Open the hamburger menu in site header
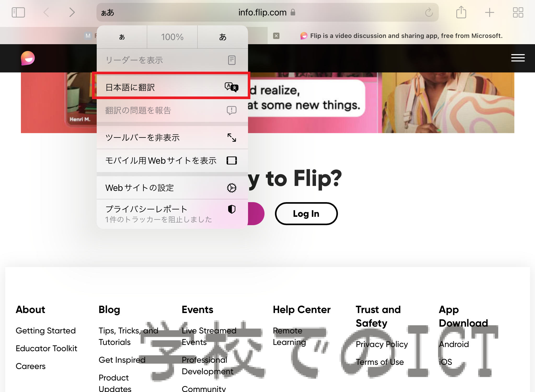The height and width of the screenshot is (392, 535). (x=518, y=58)
